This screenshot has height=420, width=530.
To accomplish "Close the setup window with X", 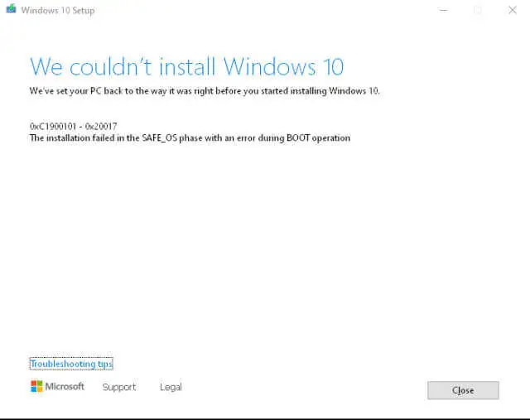I will 513,10.
